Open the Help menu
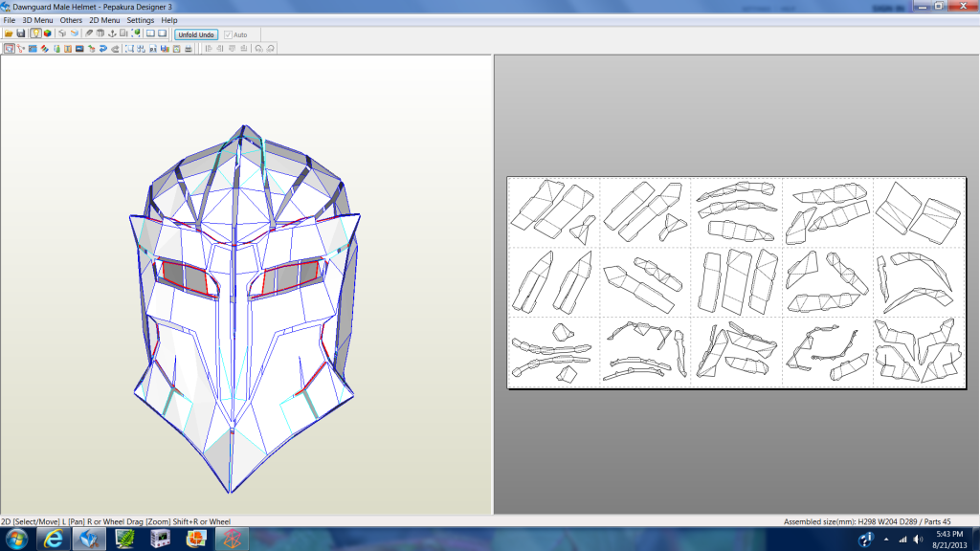The height and width of the screenshot is (551, 980). pyautogui.click(x=169, y=20)
